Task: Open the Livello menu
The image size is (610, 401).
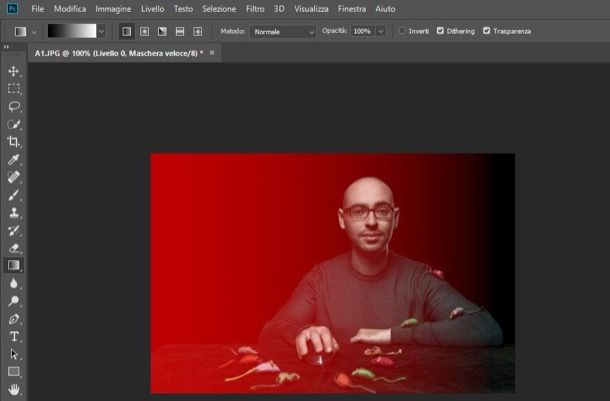Action: click(x=152, y=9)
